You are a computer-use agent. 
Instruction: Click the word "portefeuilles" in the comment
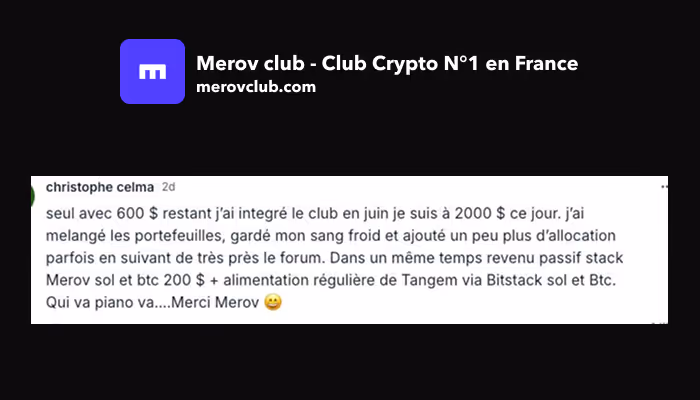tap(179, 236)
